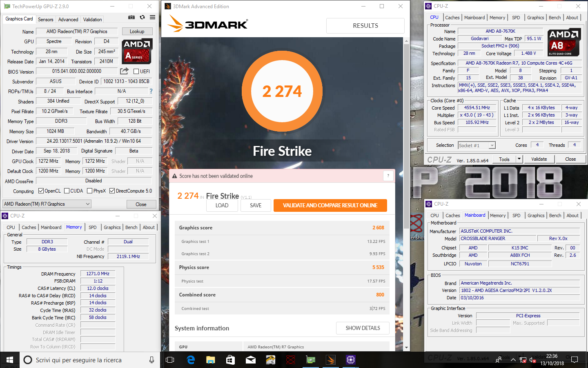Screen dimensions: 588x368
Task: Toggle the PhysX computing checkbox
Action: [89, 191]
